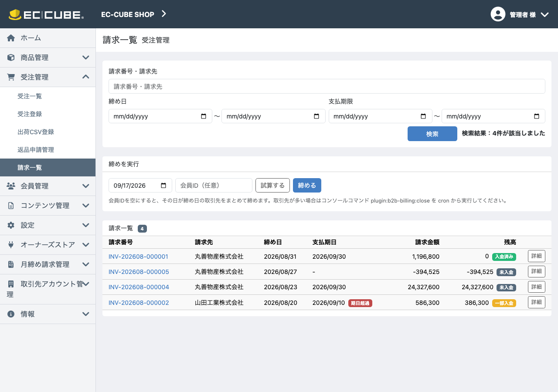Click the content management document icon
558x392 pixels.
tap(11, 206)
